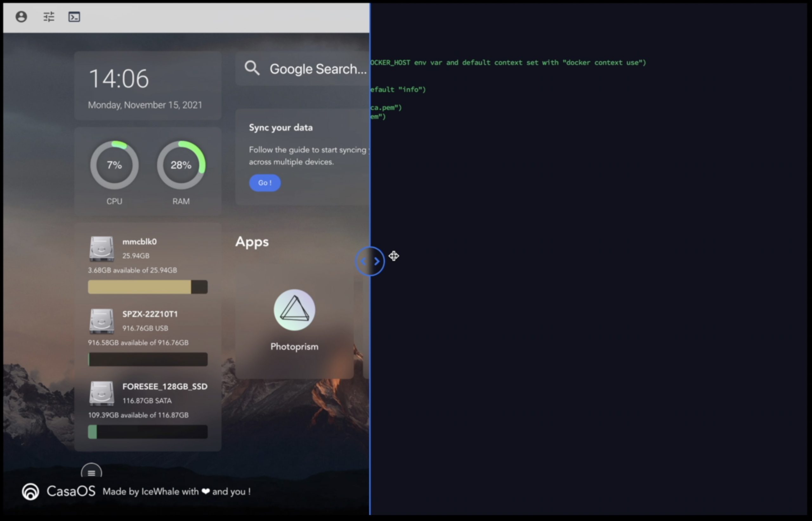Viewport: 812px width, 521px height.
Task: Click the FORESEE_128GB_SSD drive icon
Action: [101, 394]
